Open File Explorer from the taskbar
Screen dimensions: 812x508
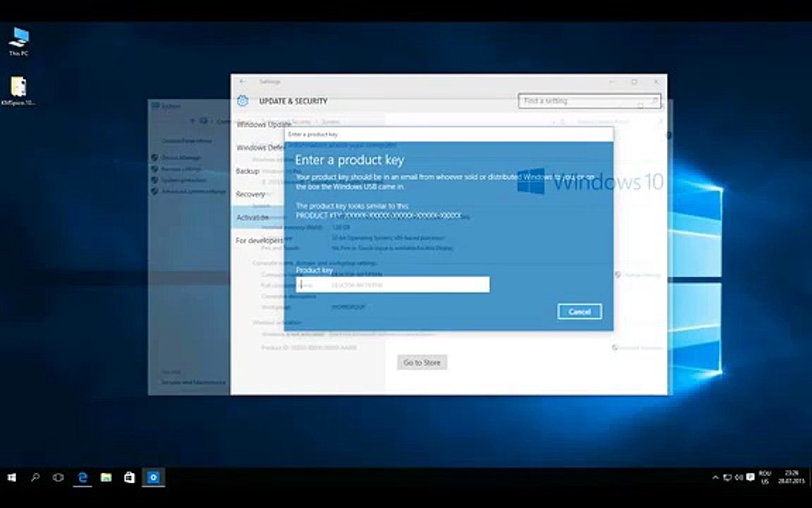(x=106, y=478)
